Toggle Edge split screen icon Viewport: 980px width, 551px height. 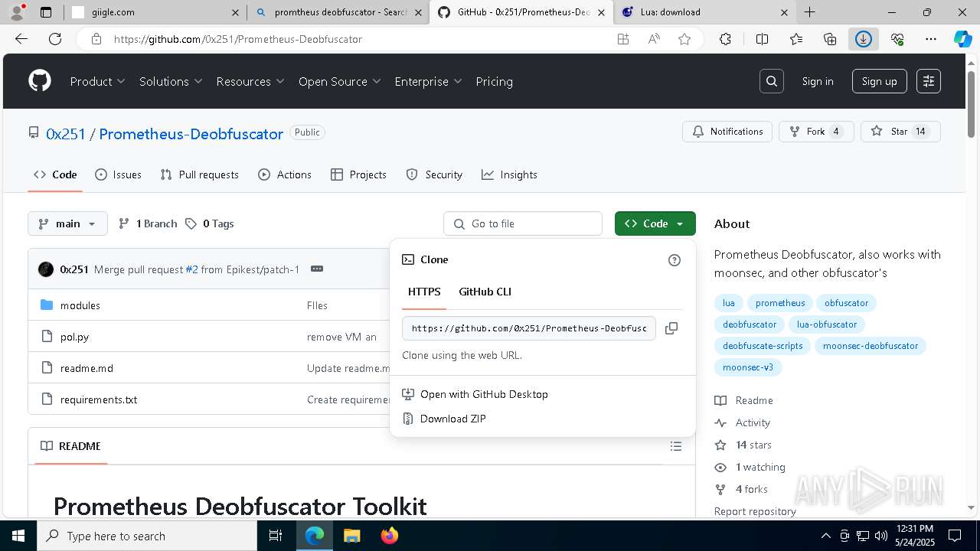pyautogui.click(x=762, y=39)
